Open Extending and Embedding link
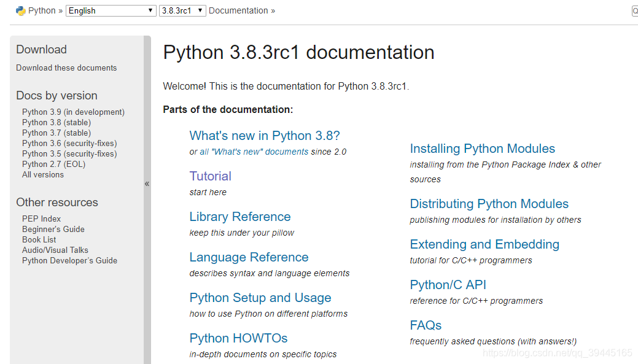 pyautogui.click(x=484, y=244)
